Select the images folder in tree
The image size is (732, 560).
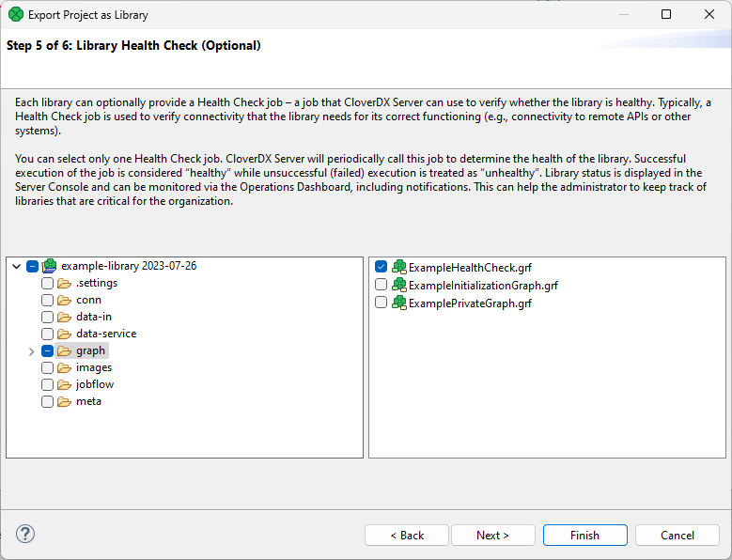coord(94,368)
